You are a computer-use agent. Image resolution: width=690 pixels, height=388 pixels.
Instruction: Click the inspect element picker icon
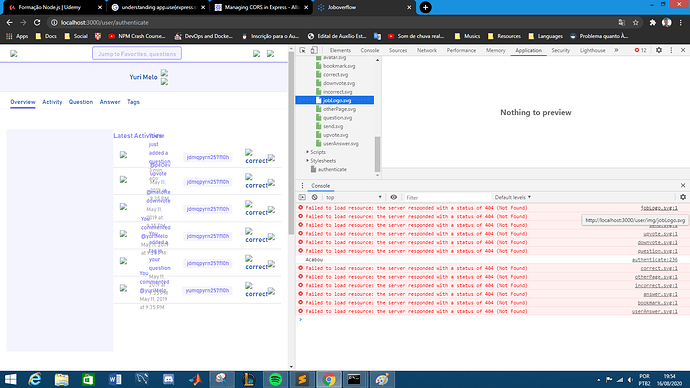pos(303,50)
